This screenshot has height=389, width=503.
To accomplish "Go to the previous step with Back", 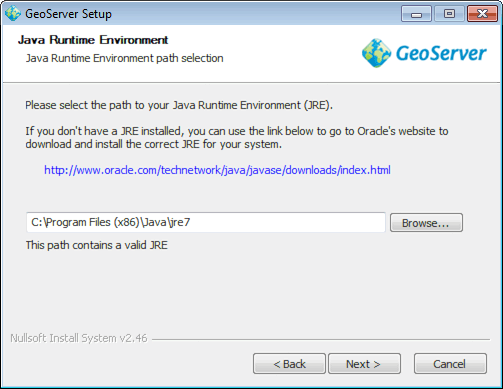I will (x=289, y=364).
